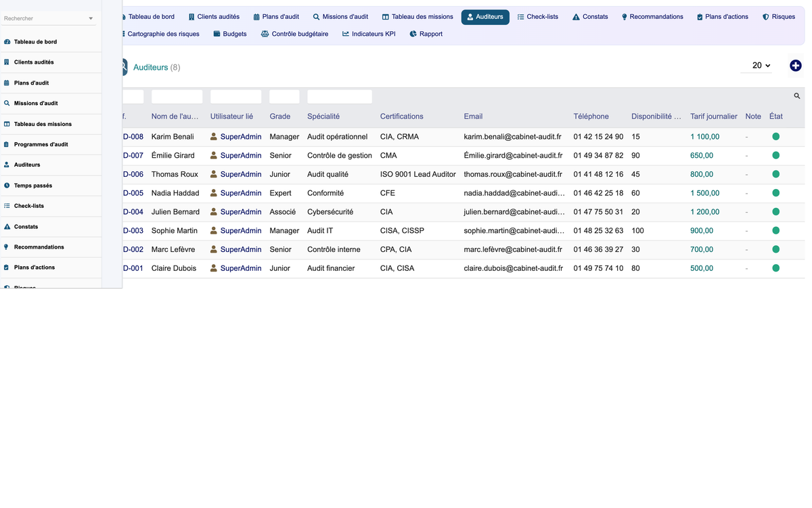Click the Cybersécurité specialty cell
The image size is (812, 508).
click(x=330, y=212)
